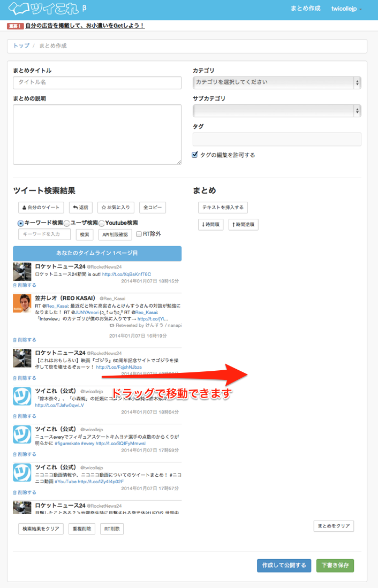Click the 検索 button
The width and height of the screenshot is (378, 588).
pos(85,234)
